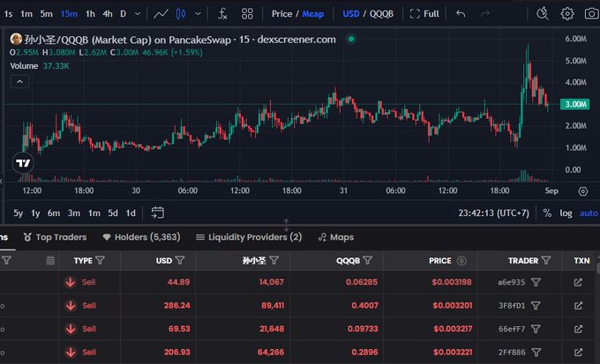Open the indicators fx menu
The height and width of the screenshot is (364, 600).
[222, 14]
